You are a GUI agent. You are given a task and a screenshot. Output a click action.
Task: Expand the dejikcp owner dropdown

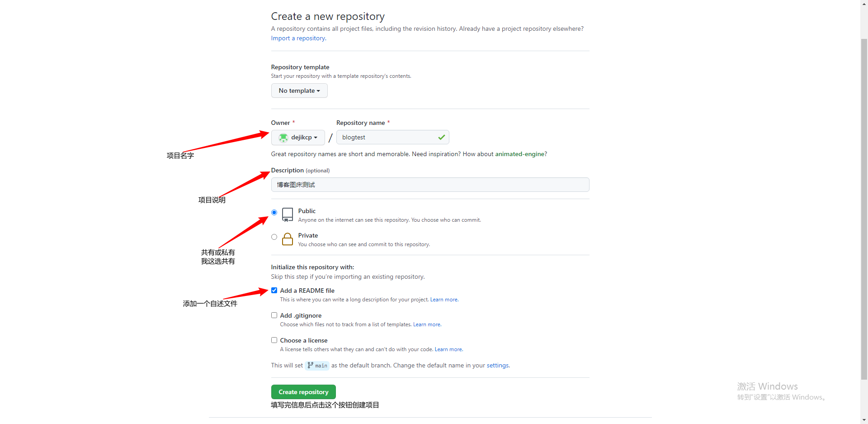[x=298, y=138]
